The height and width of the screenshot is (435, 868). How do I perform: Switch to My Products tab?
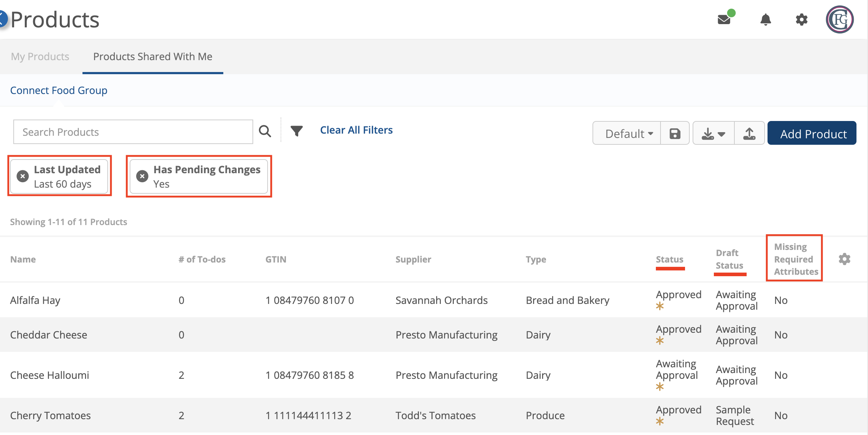tap(40, 57)
